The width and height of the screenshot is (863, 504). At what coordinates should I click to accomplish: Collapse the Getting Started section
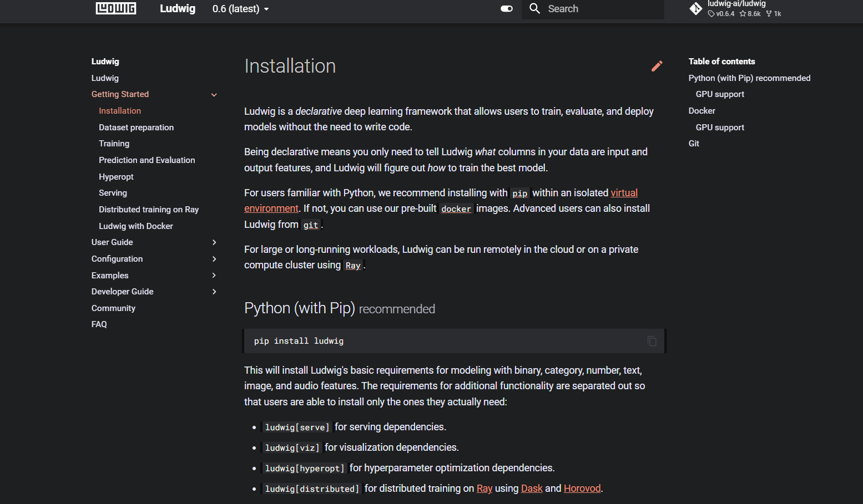point(214,95)
